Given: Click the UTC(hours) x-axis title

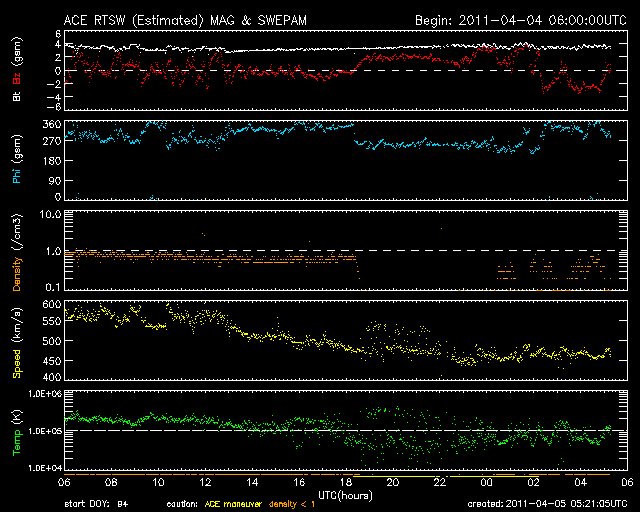Looking at the screenshot, I should point(340,493).
